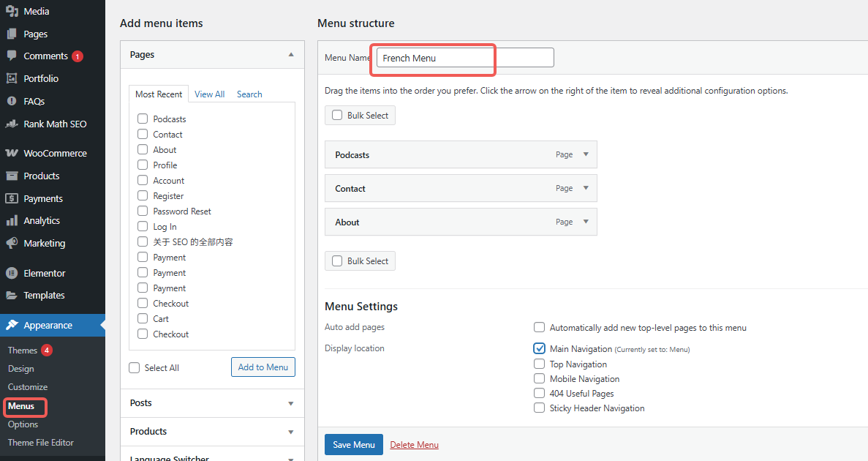Toggle automatically add new top-level pages
This screenshot has height=461, width=868.
click(x=539, y=328)
